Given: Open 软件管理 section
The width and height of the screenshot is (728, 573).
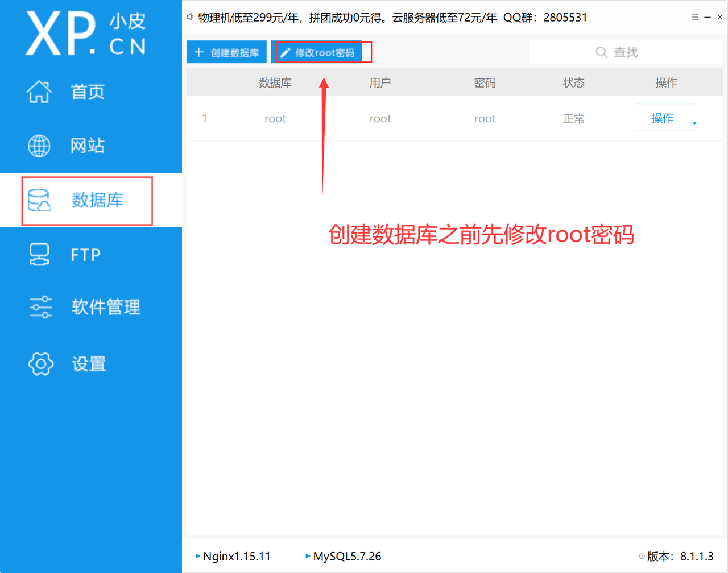Looking at the screenshot, I should pos(91,307).
